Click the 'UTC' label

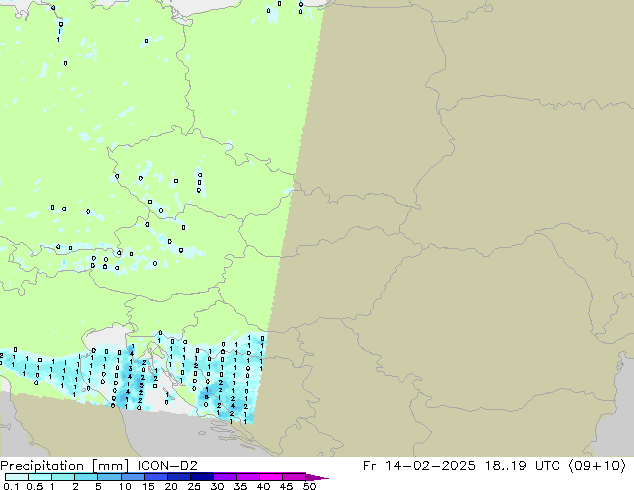tap(547, 466)
